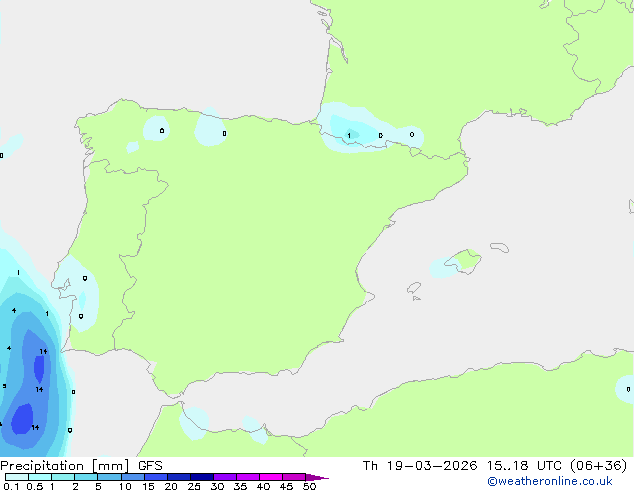Click the "35" legend scale label
This screenshot has width=634, height=490.
240,486
